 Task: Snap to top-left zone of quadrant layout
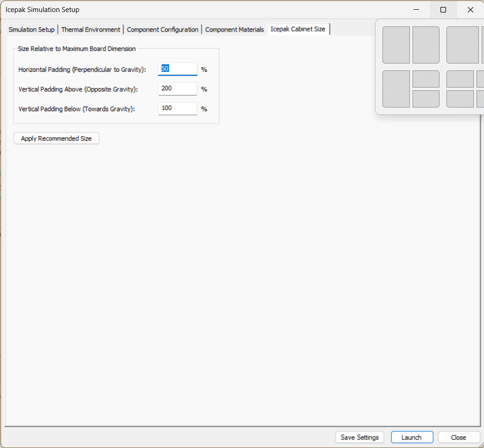pyautogui.click(x=460, y=79)
